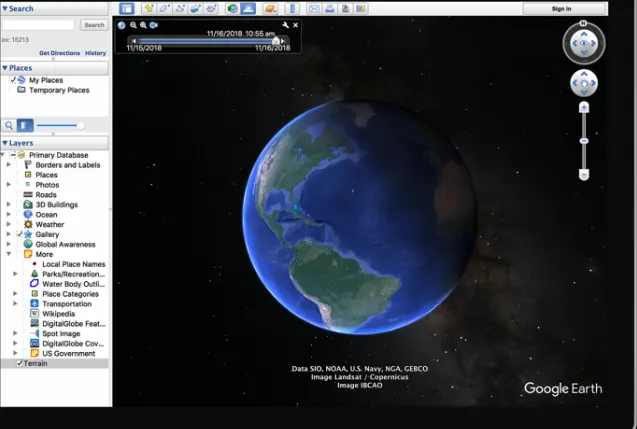
Task: Select the Local Place Names layer
Action: click(74, 264)
